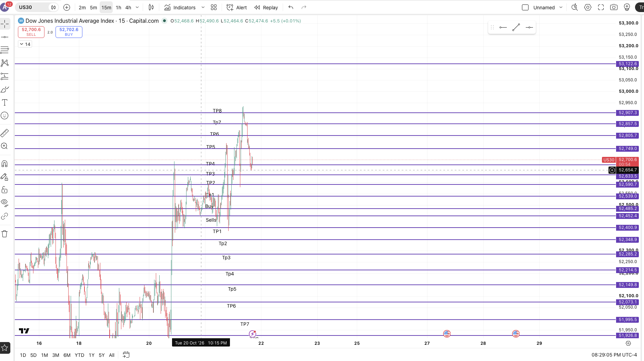
Task: Open the pattern tools in left sidebar
Action: point(5,63)
